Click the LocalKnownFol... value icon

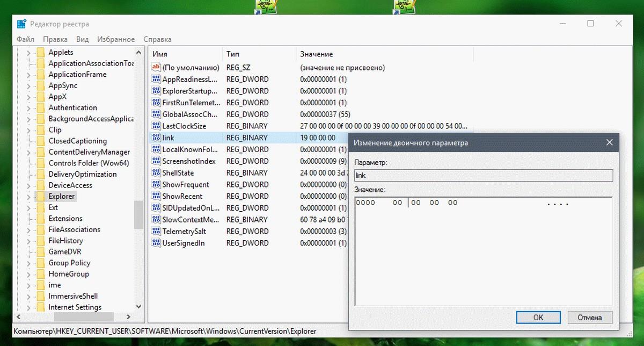pos(156,149)
